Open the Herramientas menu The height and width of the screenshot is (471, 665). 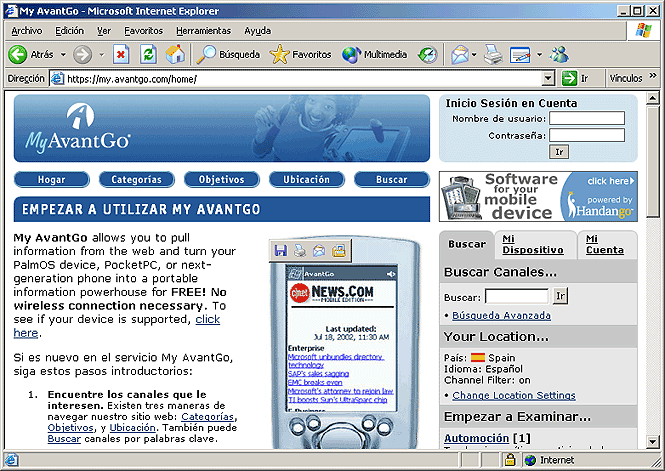(x=204, y=31)
